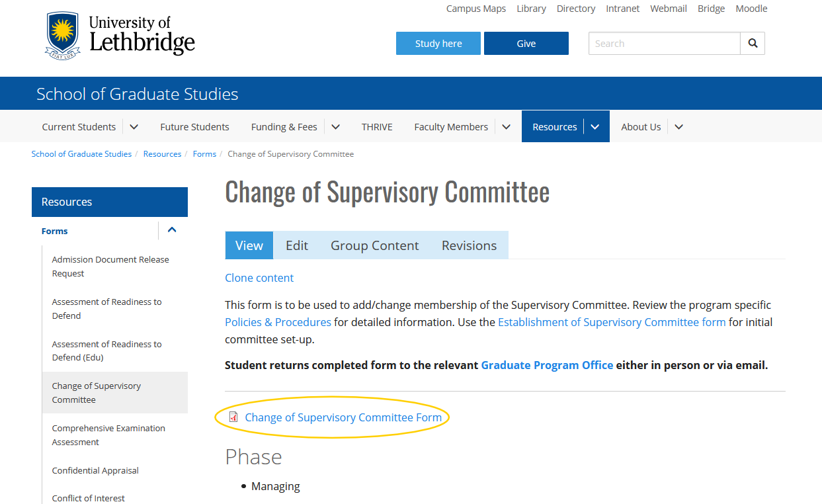Expand the Current Students dropdown chevron

tap(134, 127)
